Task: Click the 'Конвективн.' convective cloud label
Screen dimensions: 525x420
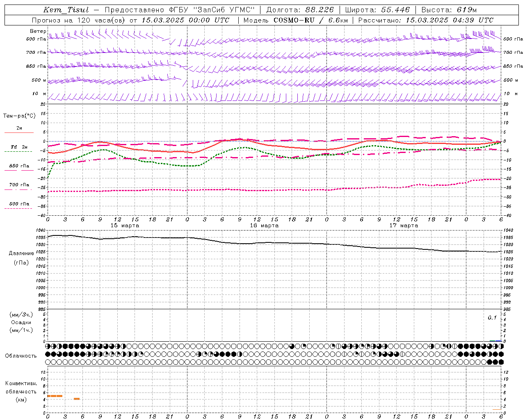Action: (x=21, y=383)
